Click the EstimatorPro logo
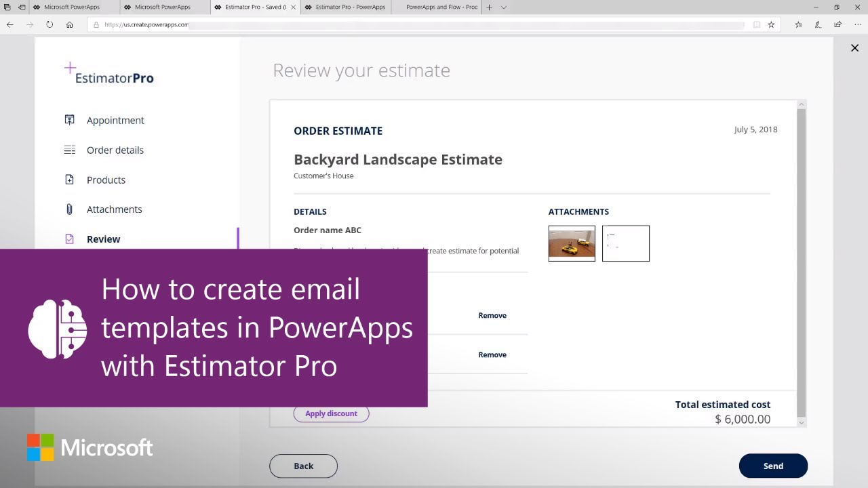This screenshot has height=488, width=868. (x=109, y=74)
